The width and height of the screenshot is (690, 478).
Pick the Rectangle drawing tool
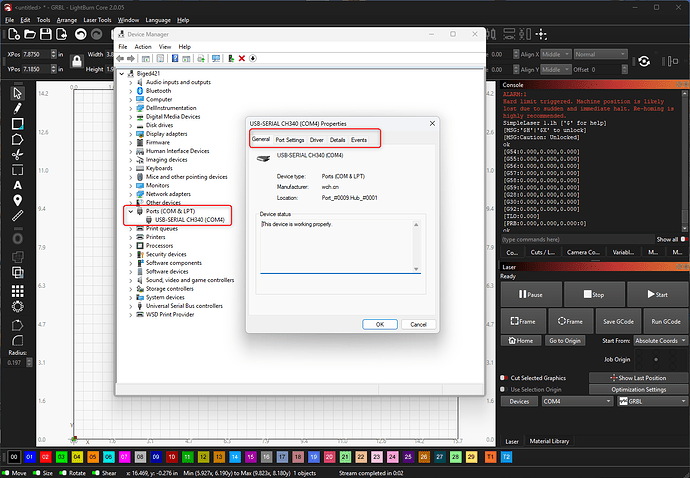[x=17, y=124]
